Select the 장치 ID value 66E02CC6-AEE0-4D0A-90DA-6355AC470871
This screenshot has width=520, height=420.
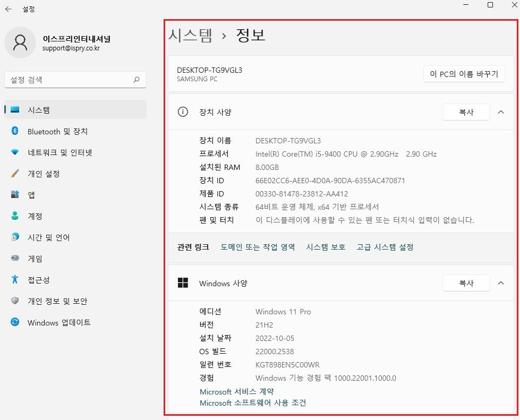pos(330,181)
